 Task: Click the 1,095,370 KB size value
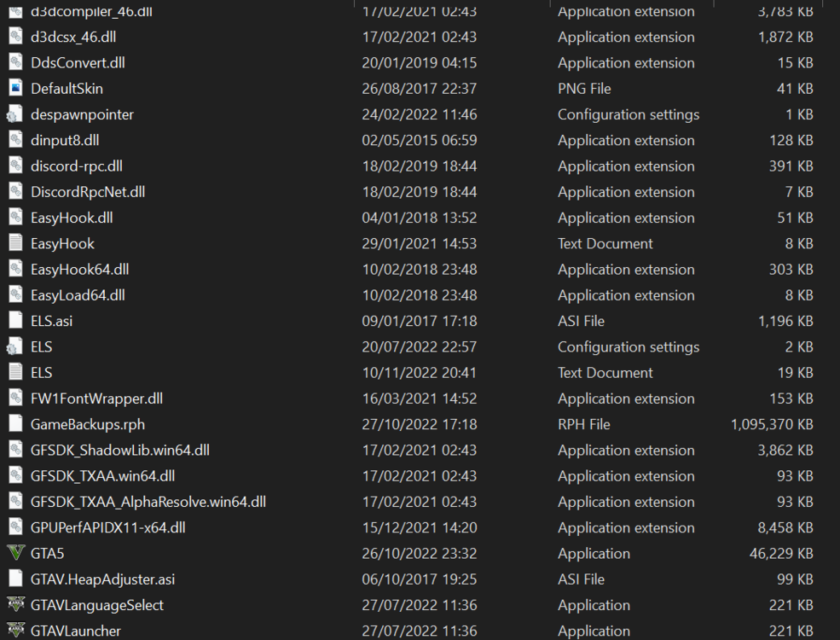pos(772,424)
